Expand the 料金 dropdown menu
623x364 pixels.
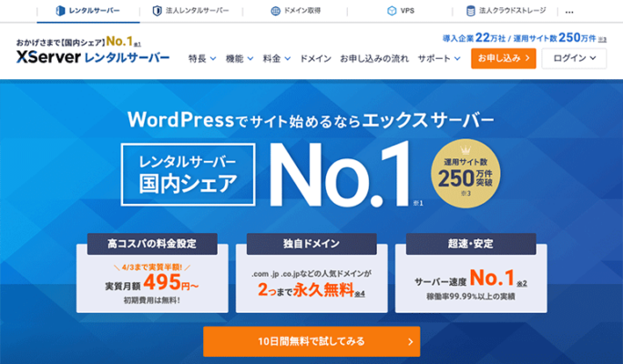(x=277, y=59)
